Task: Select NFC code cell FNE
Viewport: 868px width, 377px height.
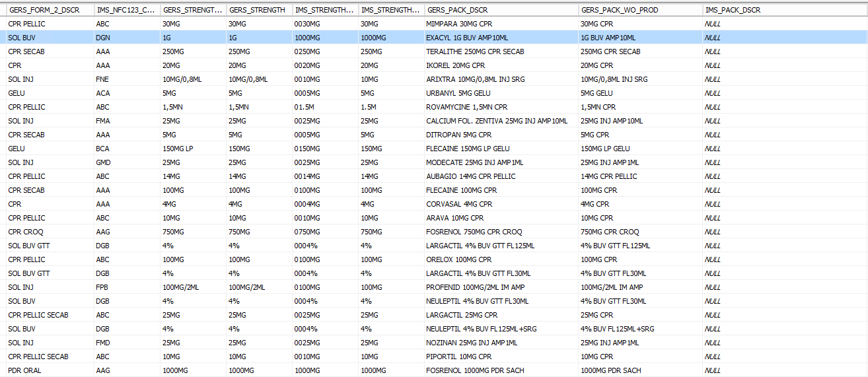Action: tap(127, 79)
